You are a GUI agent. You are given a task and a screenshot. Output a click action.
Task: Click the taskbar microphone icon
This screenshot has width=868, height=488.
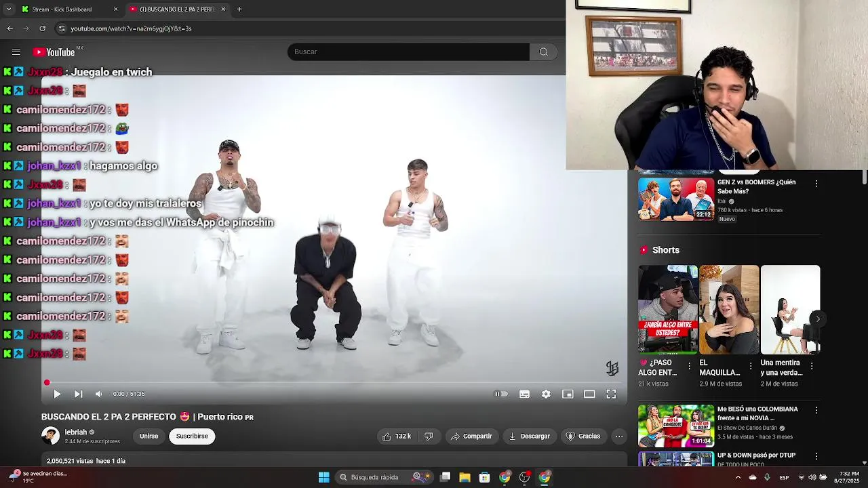(767, 477)
